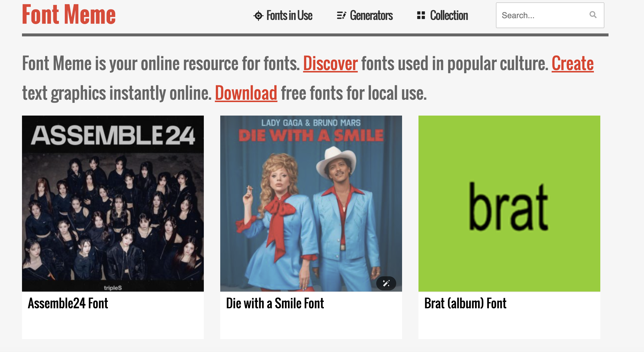Open the Assemble24 album cover thumbnail
This screenshot has width=644, height=352.
pyautogui.click(x=113, y=204)
